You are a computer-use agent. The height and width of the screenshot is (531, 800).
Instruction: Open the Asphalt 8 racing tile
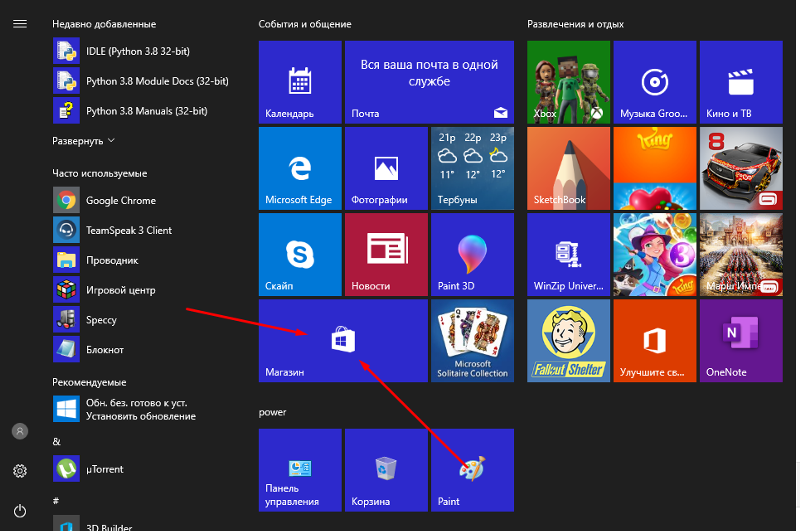(x=741, y=168)
